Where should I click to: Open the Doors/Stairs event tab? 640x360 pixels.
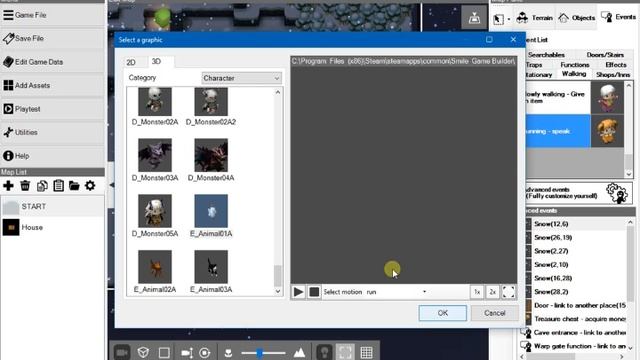605,55
